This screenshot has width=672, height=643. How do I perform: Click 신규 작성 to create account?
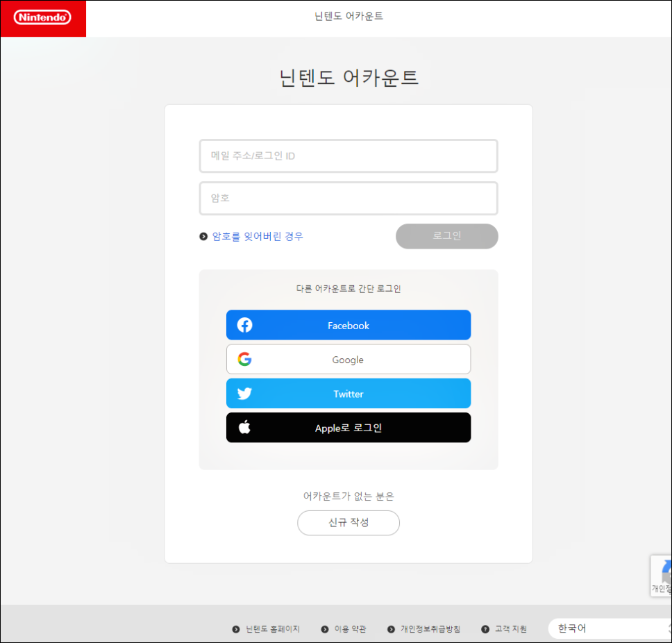pos(348,523)
